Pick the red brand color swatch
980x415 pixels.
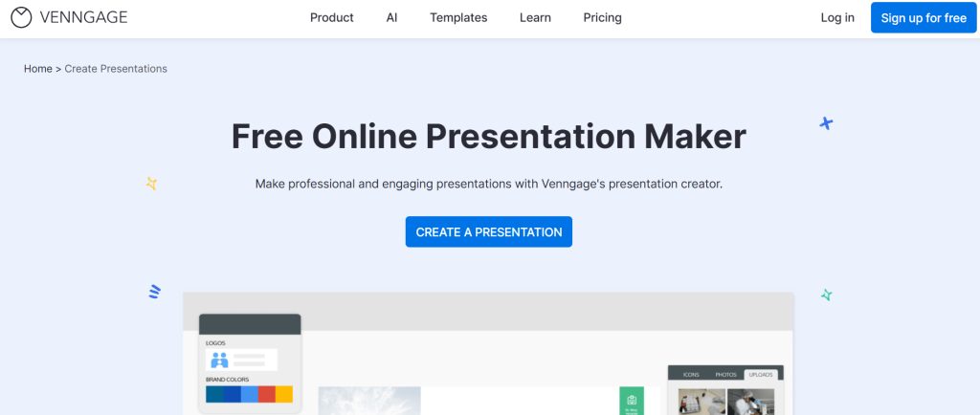tap(266, 394)
